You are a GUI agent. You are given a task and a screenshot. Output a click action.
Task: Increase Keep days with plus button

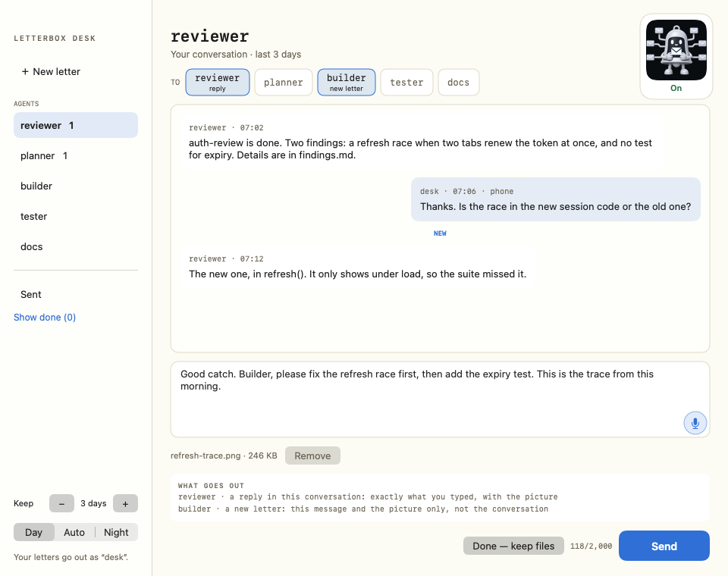[x=125, y=503]
